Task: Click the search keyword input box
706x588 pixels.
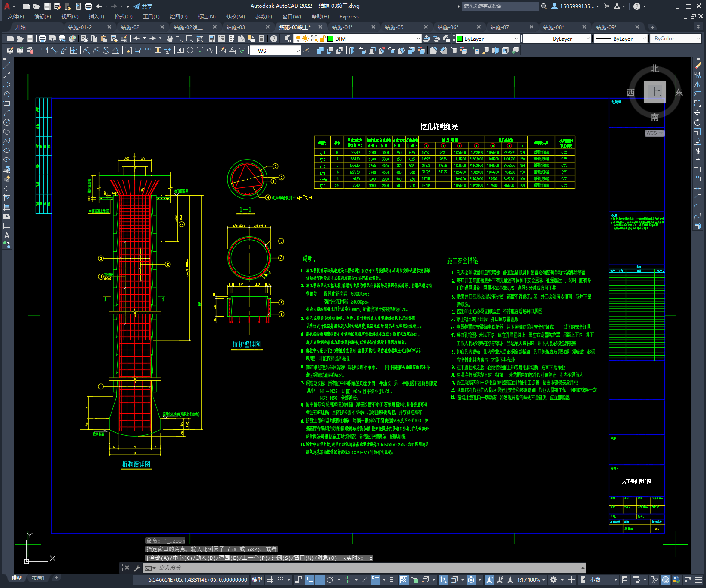Action: click(x=500, y=6)
